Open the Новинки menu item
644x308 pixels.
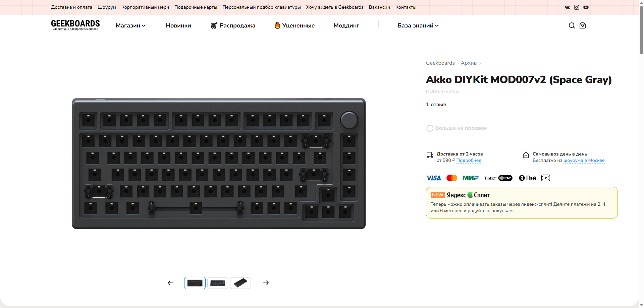click(x=178, y=25)
